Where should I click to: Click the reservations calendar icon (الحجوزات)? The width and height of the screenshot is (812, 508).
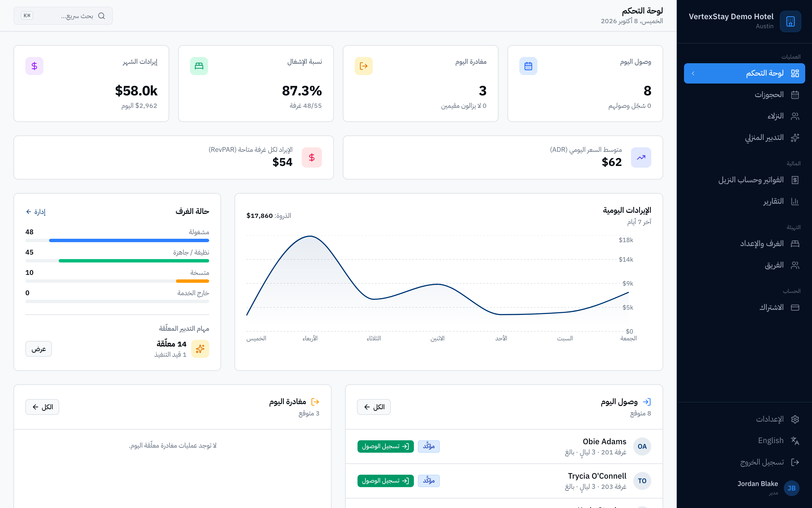point(795,95)
